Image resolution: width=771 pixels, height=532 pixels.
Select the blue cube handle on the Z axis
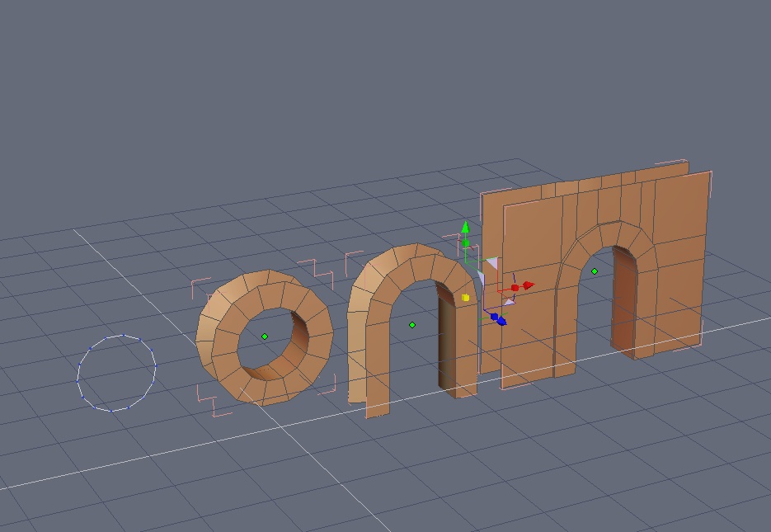(x=494, y=317)
